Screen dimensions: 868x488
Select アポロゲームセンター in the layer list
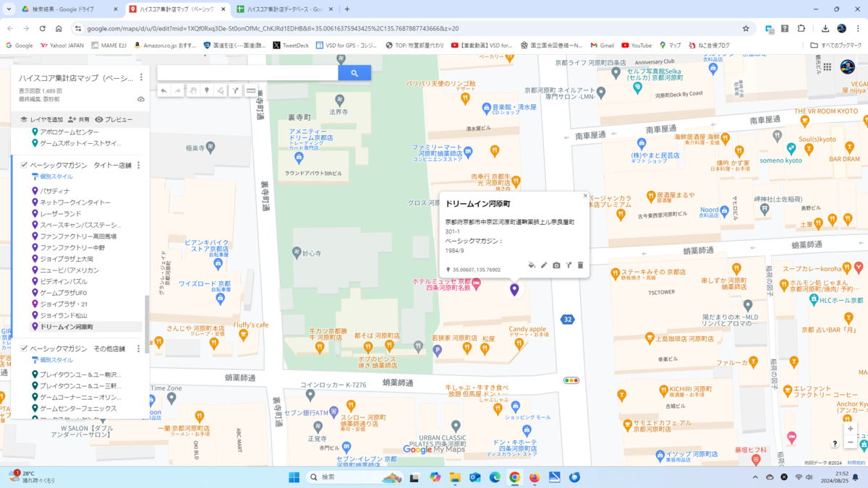point(69,132)
